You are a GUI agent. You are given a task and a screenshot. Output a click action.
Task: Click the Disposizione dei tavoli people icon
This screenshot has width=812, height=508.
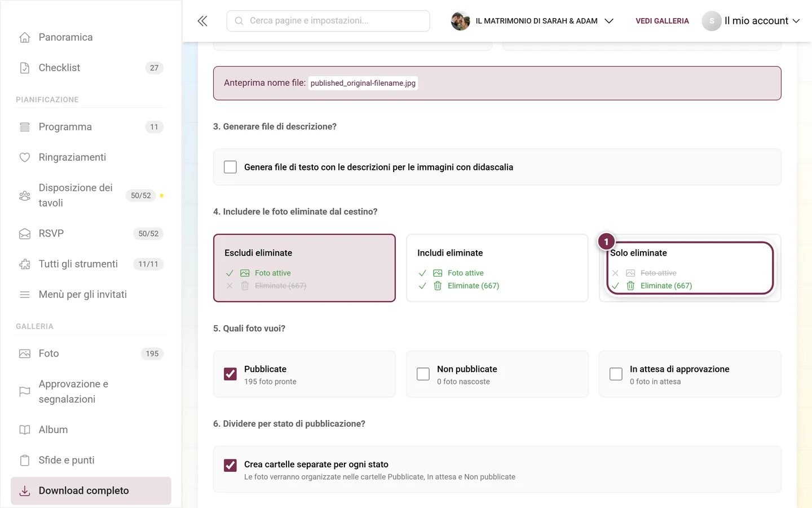25,196
